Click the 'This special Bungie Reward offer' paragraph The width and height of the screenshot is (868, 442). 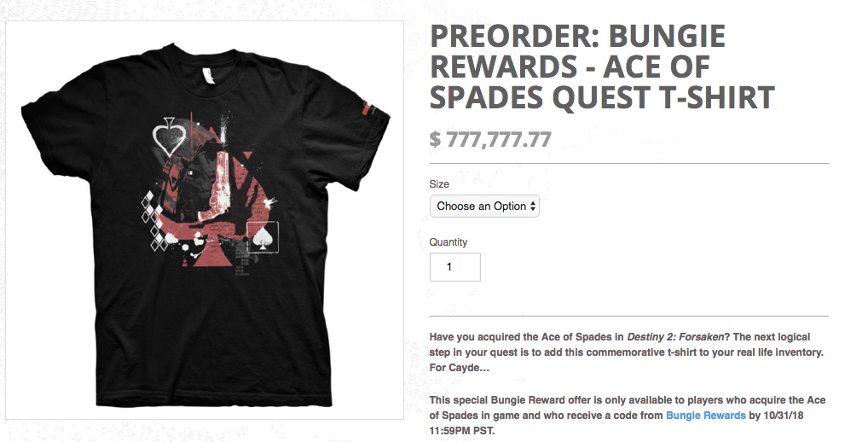coord(629,400)
